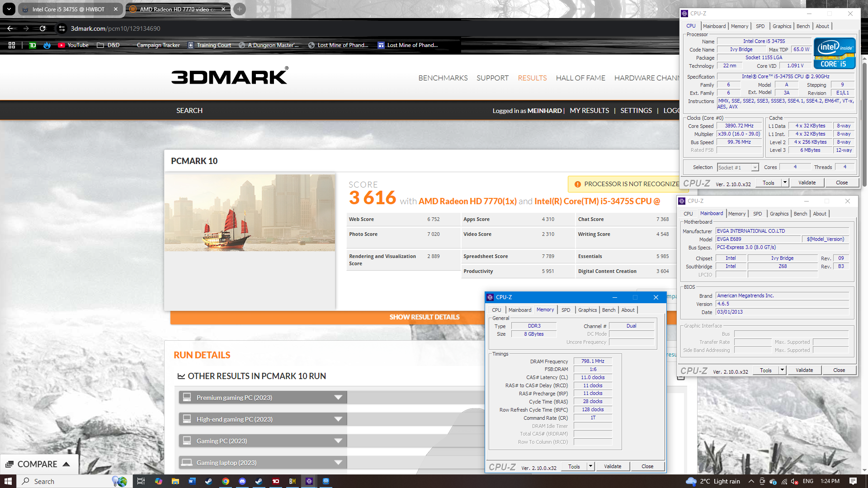
Task: Launch Copilot from the taskbar
Action: 158,481
